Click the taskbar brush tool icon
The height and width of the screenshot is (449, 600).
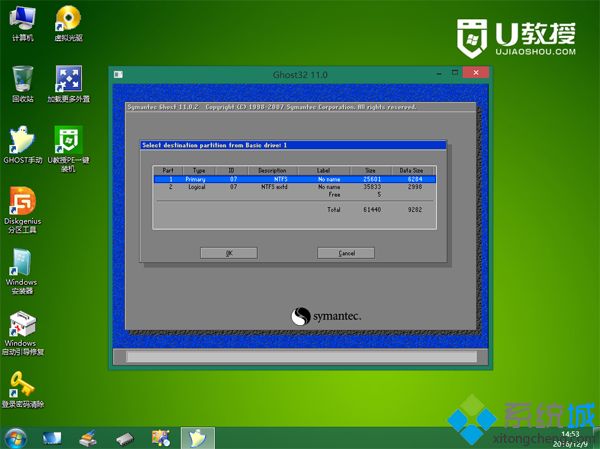(x=88, y=439)
